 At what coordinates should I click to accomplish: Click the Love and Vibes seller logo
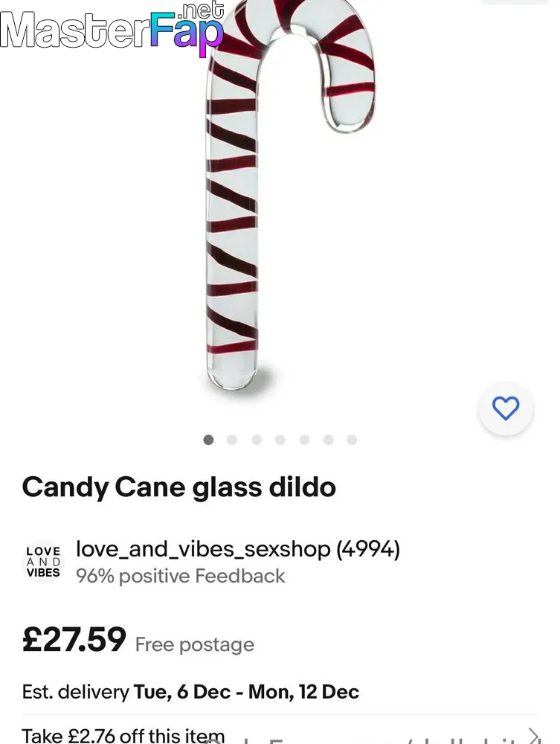[43, 562]
